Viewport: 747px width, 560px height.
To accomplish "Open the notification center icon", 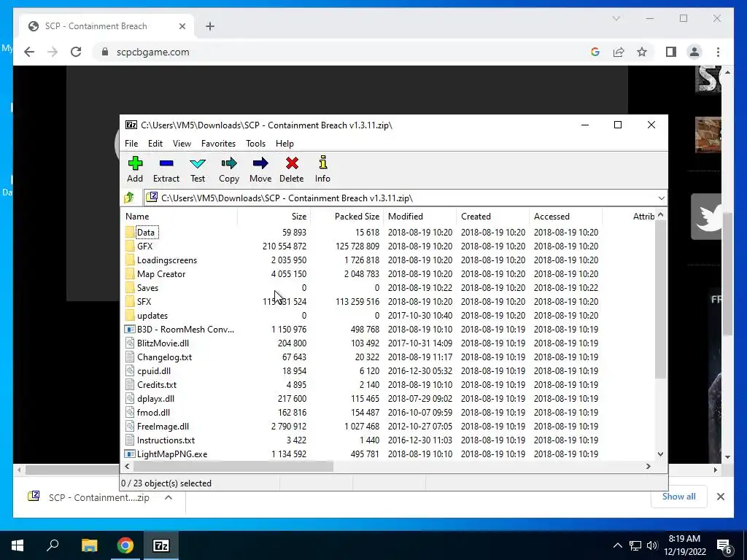I will pos(724,545).
